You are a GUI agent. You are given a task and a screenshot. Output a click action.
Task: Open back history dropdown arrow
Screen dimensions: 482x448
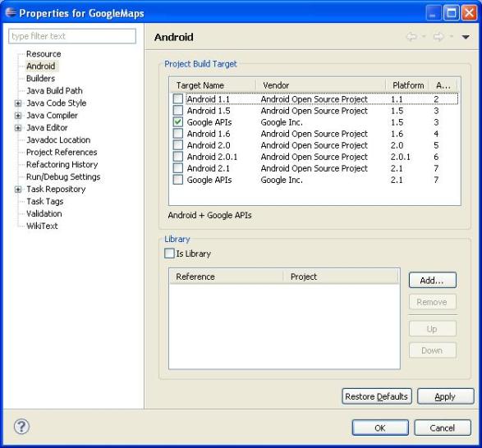[x=424, y=37]
